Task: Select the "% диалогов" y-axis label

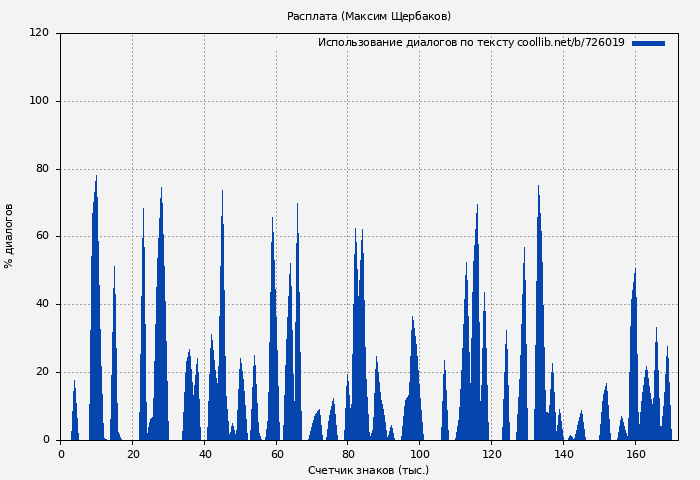Action: click(x=10, y=236)
